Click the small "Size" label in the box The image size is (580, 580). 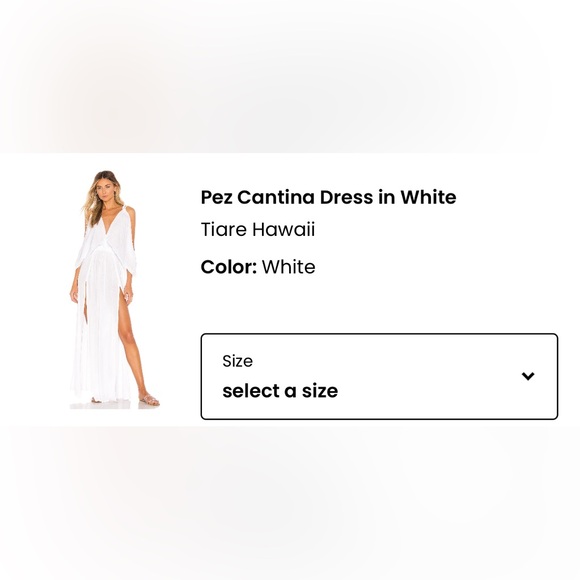(237, 361)
